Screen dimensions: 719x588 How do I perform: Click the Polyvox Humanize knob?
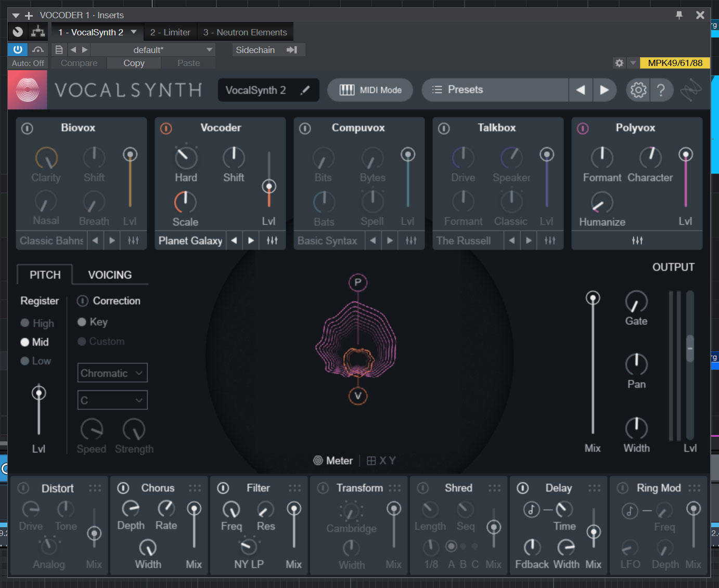tap(602, 203)
